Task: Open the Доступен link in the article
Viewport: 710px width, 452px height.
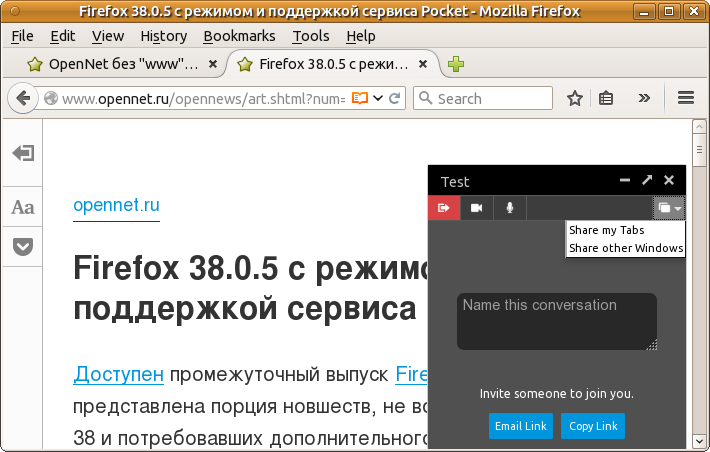Action: 118,374
